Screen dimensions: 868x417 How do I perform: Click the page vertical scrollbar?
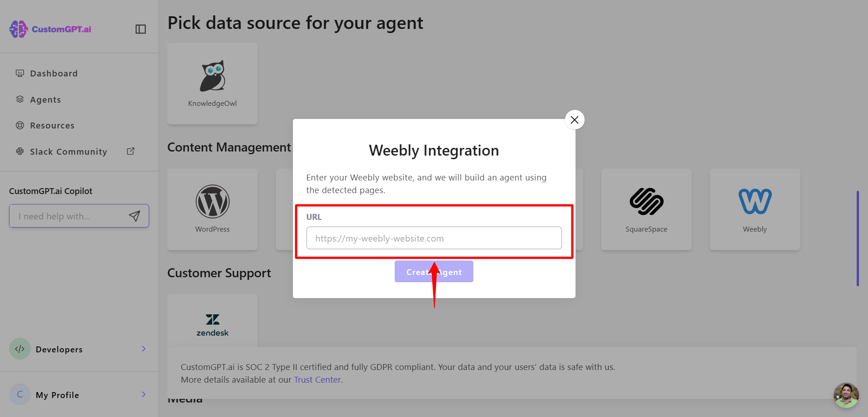point(858,238)
